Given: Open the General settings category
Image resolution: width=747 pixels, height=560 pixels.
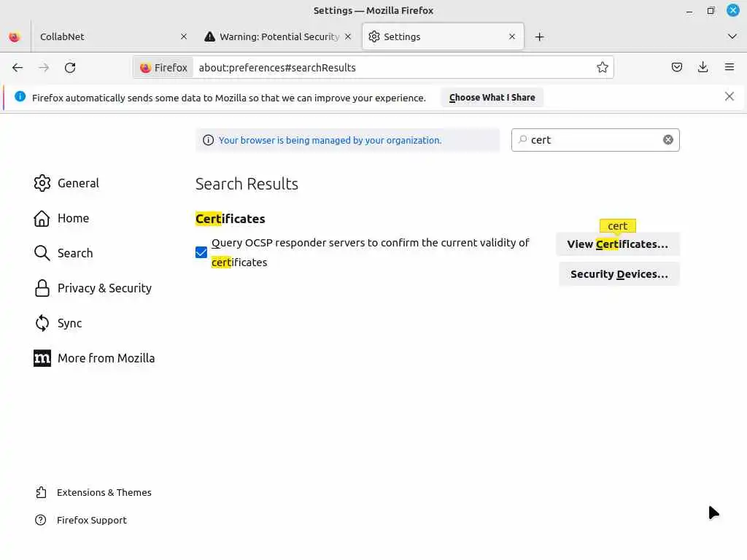Looking at the screenshot, I should [78, 183].
